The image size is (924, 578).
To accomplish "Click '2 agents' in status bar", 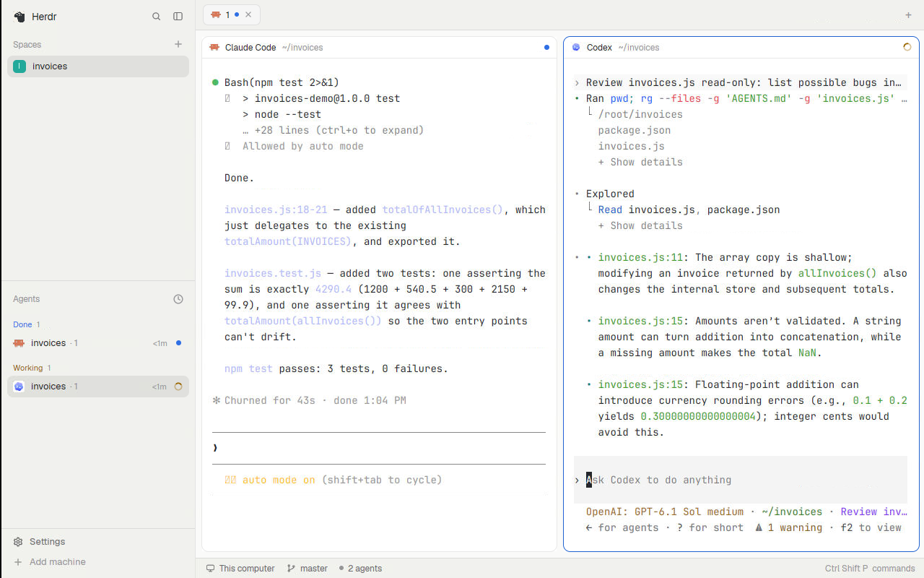I will coord(360,569).
